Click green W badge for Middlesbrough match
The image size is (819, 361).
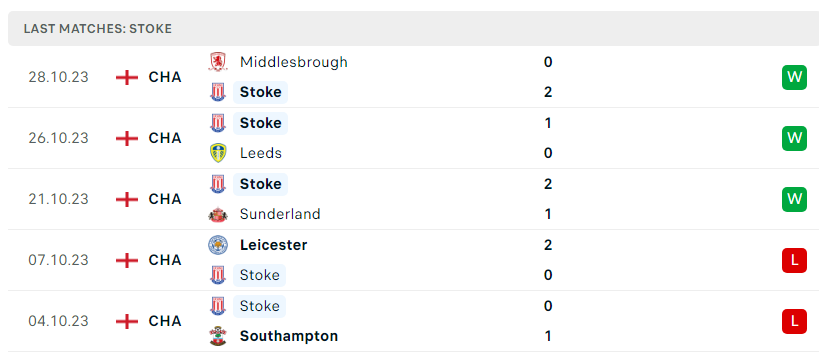click(x=794, y=77)
